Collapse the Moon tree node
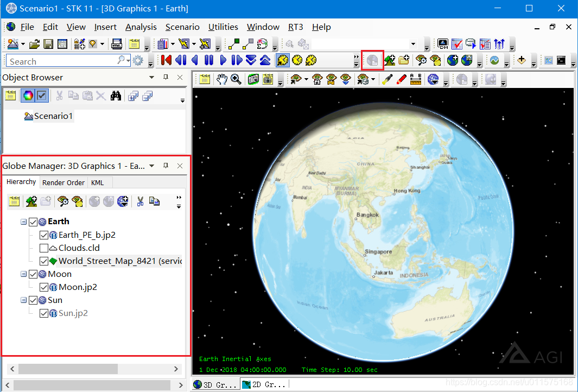This screenshot has height=392, width=578. [23, 274]
